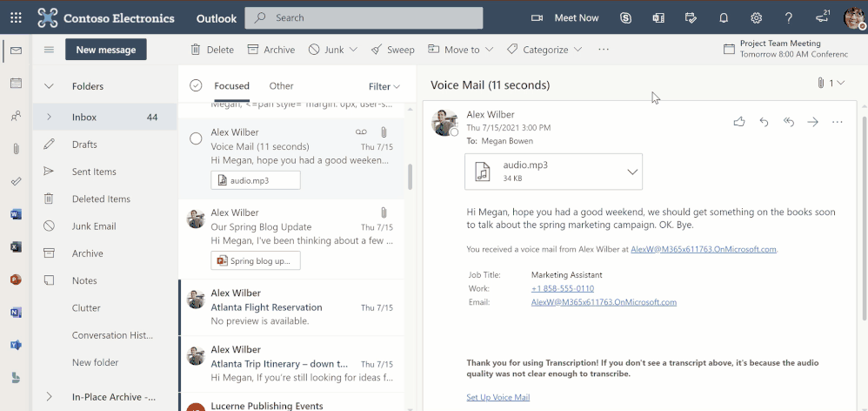Image resolution: width=868 pixels, height=411 pixels.
Task: Open the notifications bell
Action: [724, 17]
